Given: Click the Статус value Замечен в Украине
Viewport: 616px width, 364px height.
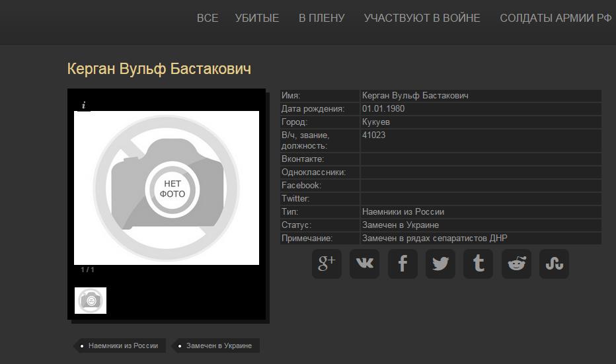Looking at the screenshot, I should pos(401,225).
